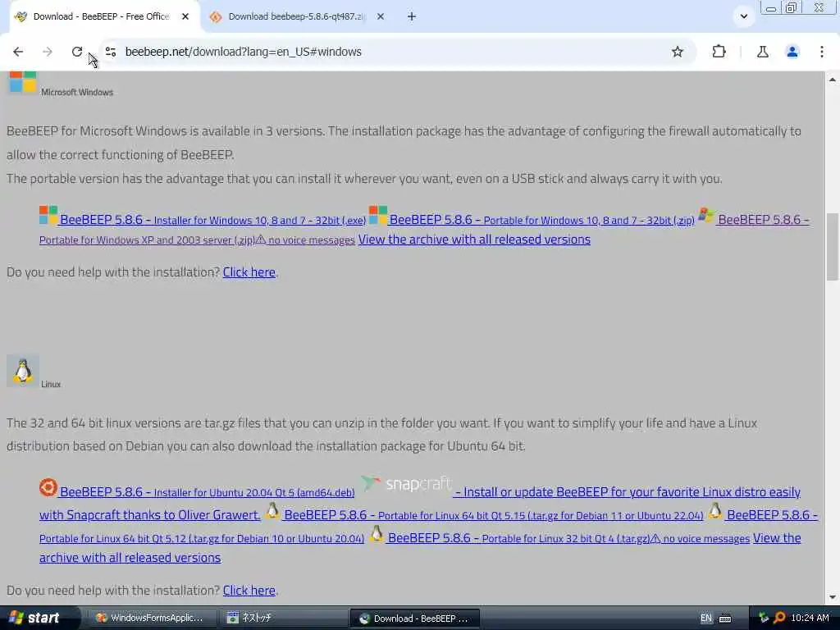Download BeeBEEP 5.8.6 Windows 32bit installer exe
This screenshot has width=840, height=630.
(x=212, y=220)
